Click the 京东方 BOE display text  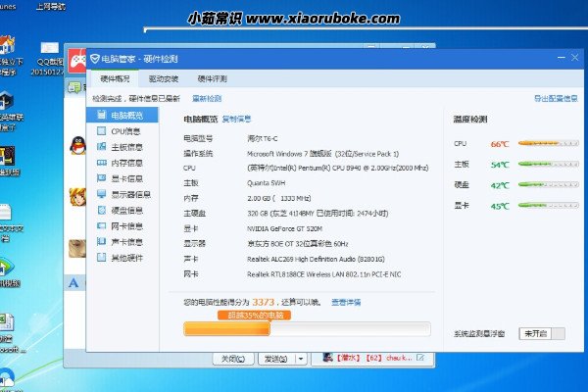pyautogui.click(x=297, y=244)
